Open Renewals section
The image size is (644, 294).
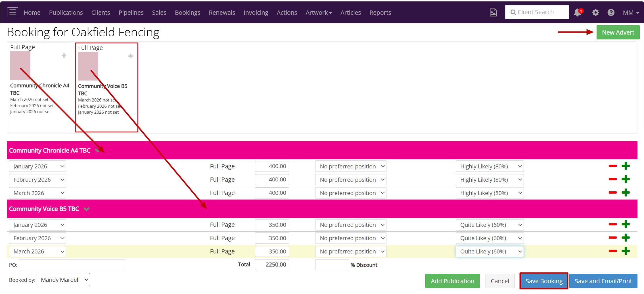(x=222, y=12)
